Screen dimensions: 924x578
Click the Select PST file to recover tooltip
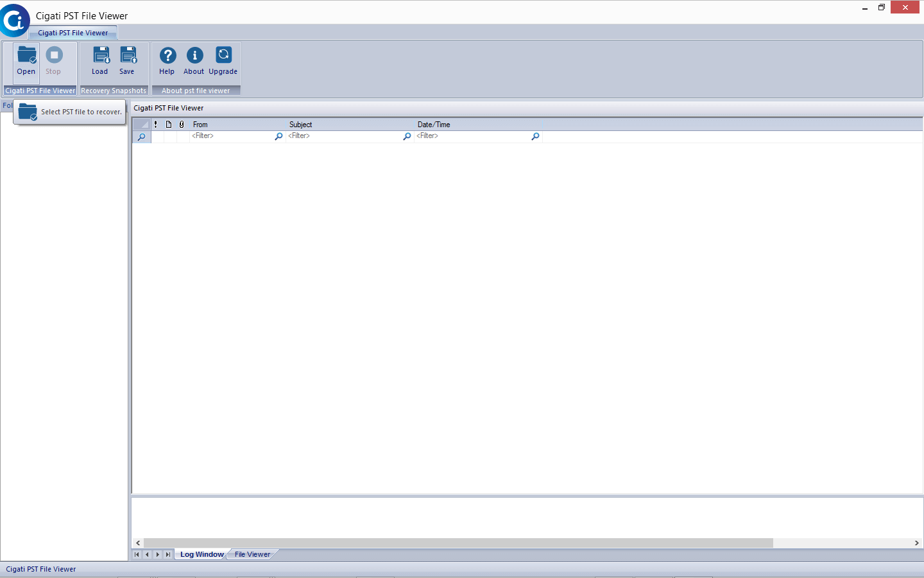pyautogui.click(x=69, y=112)
